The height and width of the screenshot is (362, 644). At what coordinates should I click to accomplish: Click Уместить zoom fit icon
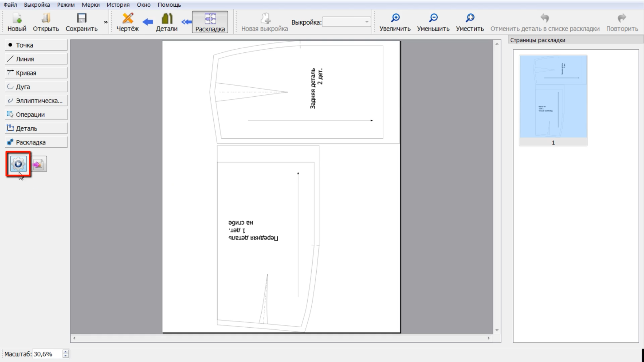470,22
